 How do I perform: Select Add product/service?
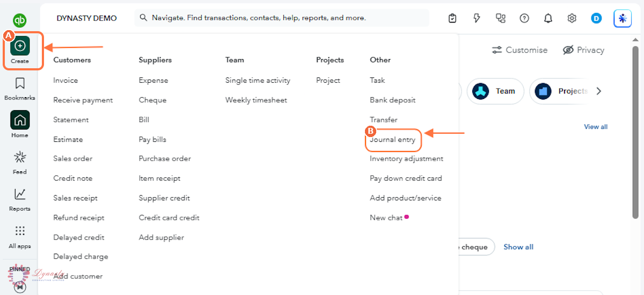[405, 198]
